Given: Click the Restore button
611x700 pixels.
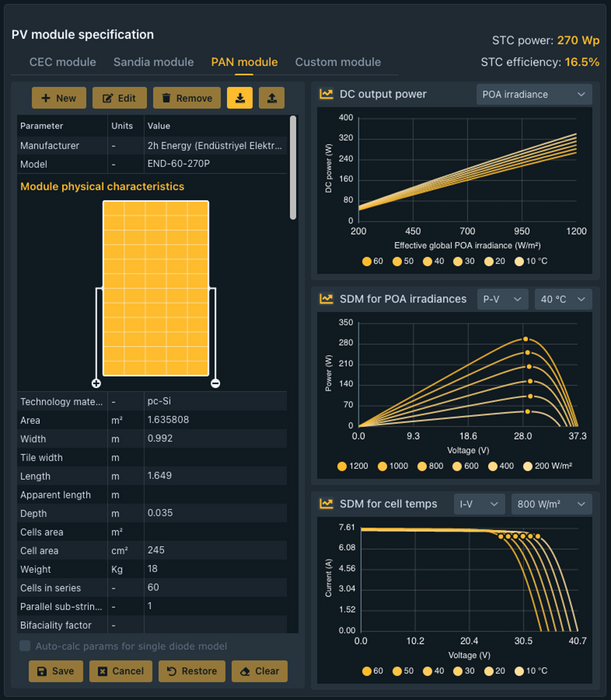Looking at the screenshot, I should click(191, 671).
